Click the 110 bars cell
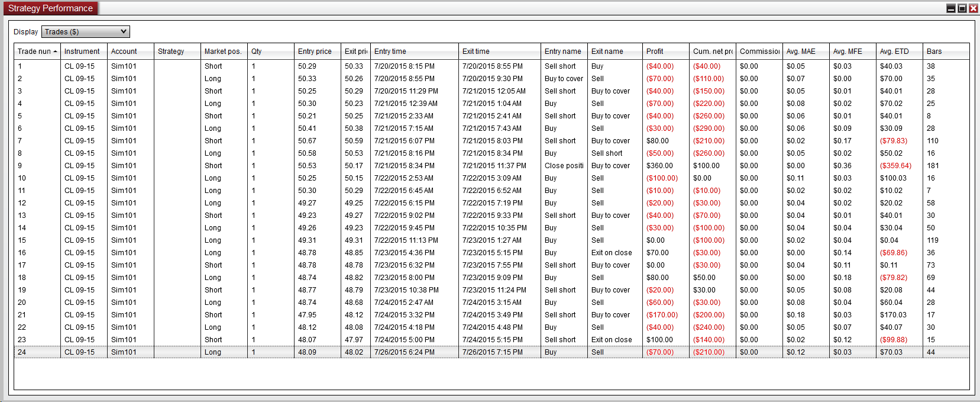Viewport: 980px width, 402px height. [x=933, y=141]
